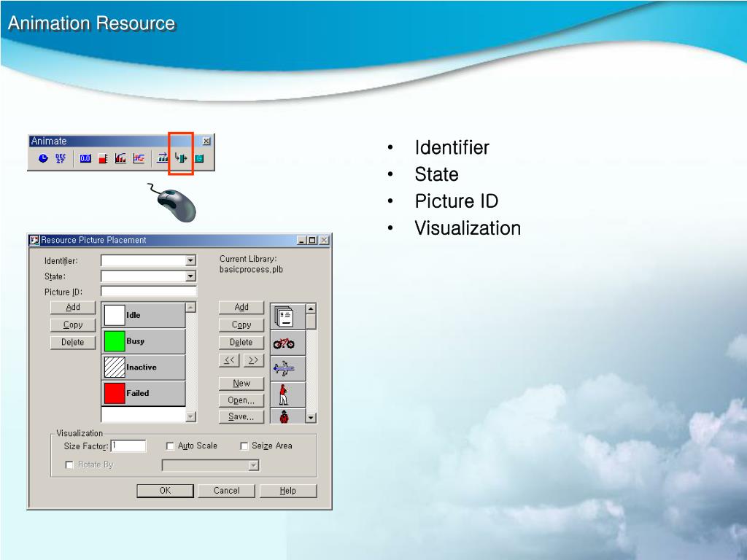Screen dimensions: 747x560
Task: Open the State dropdown
Action: click(x=190, y=276)
